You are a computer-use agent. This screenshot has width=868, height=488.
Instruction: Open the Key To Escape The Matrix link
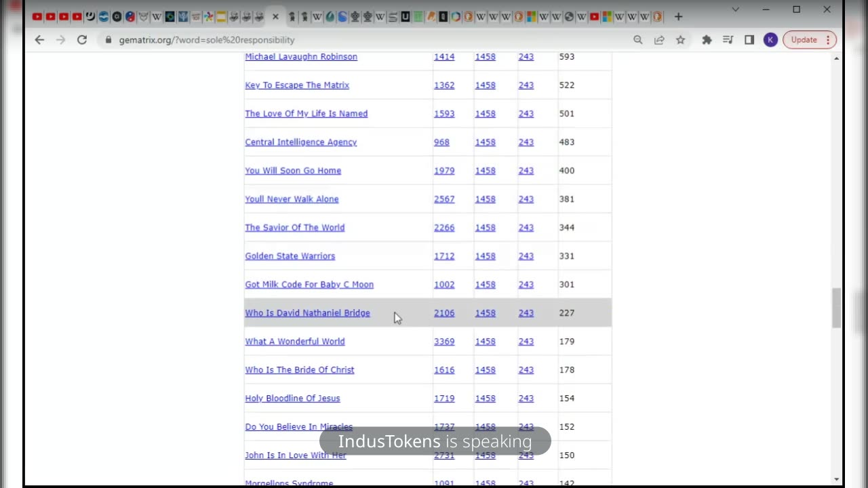[297, 85]
